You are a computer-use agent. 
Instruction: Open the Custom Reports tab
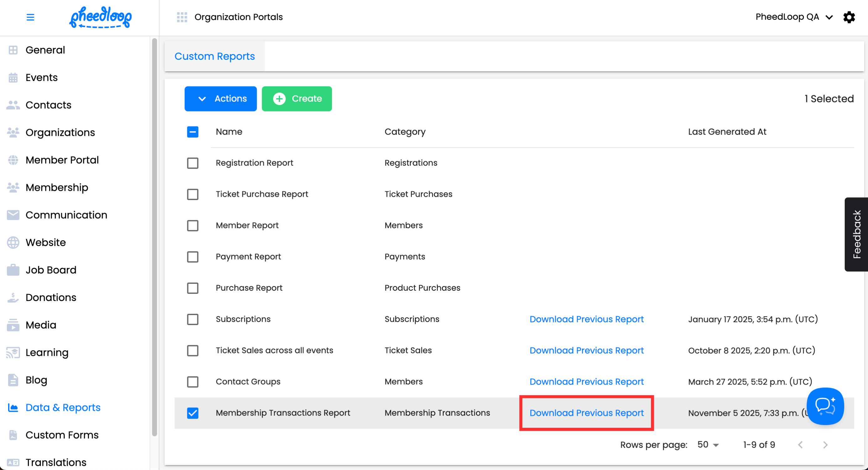tap(214, 56)
